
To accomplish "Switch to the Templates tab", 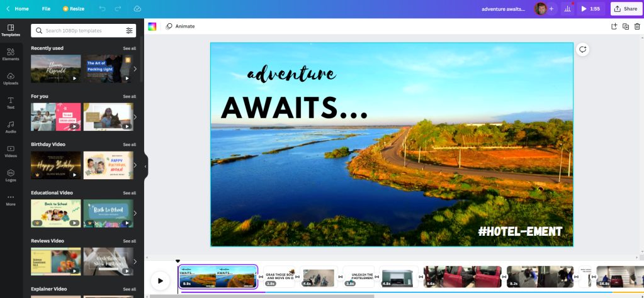I will pos(11,30).
